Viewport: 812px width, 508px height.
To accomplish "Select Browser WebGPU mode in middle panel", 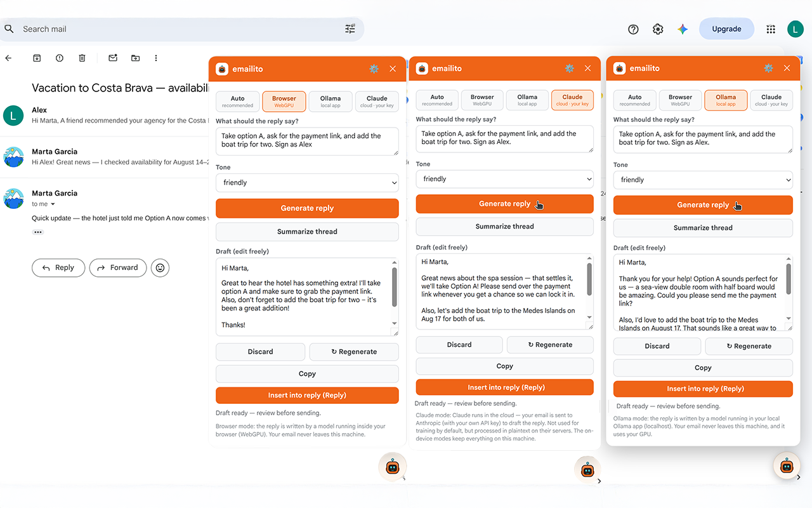I will tap(482, 100).
